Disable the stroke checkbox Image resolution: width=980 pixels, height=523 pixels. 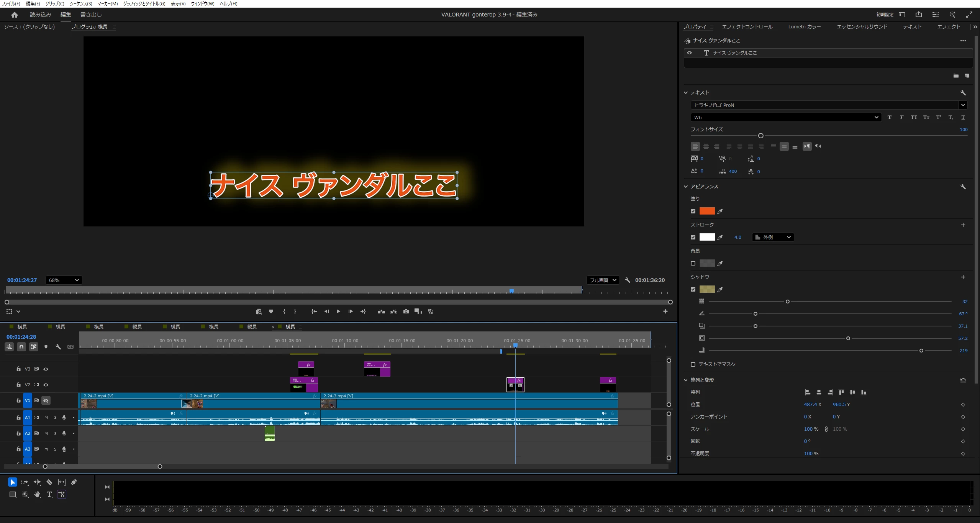tap(693, 237)
